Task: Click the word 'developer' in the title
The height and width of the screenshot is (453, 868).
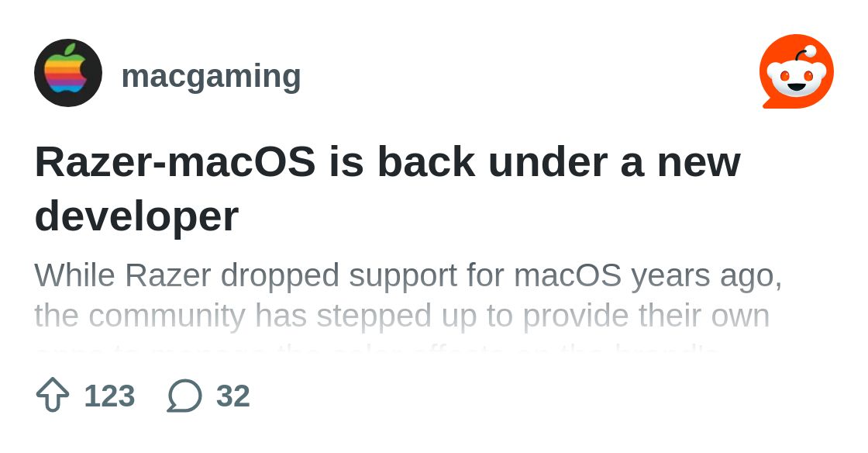Action: (x=136, y=216)
